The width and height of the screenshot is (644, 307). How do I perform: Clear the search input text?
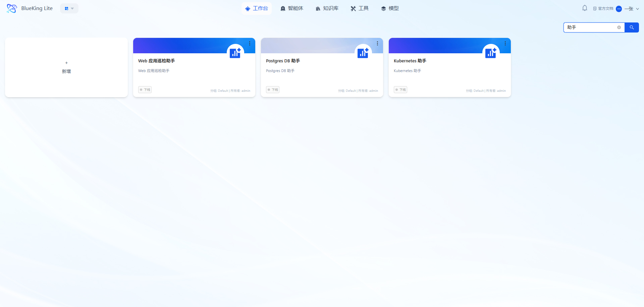(619, 27)
